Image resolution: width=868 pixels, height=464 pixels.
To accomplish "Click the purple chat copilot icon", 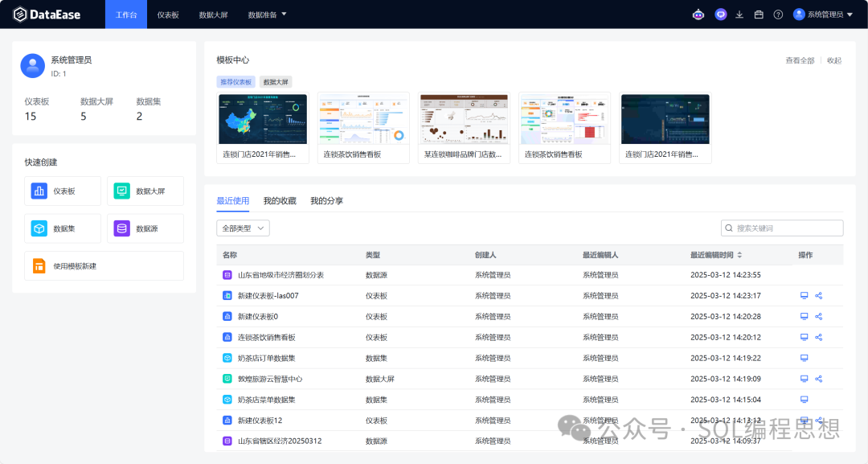I will (721, 14).
